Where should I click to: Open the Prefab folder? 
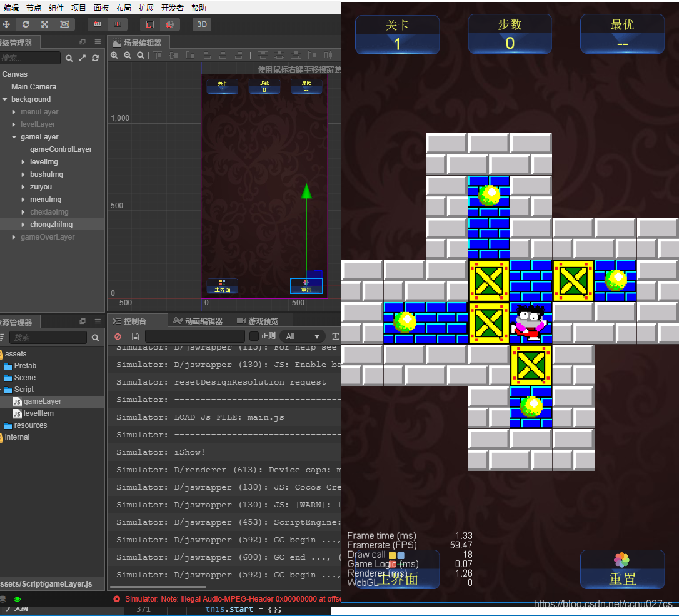coord(20,366)
